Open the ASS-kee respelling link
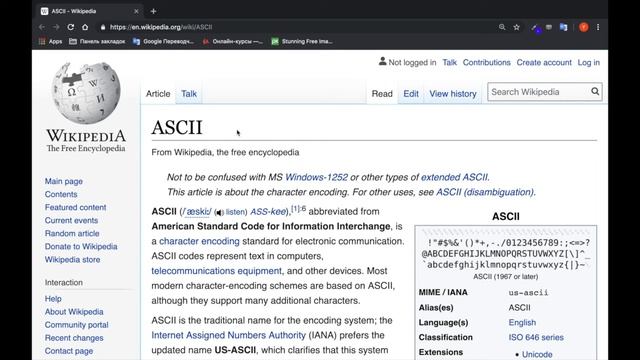The width and height of the screenshot is (640, 360). tap(268, 212)
